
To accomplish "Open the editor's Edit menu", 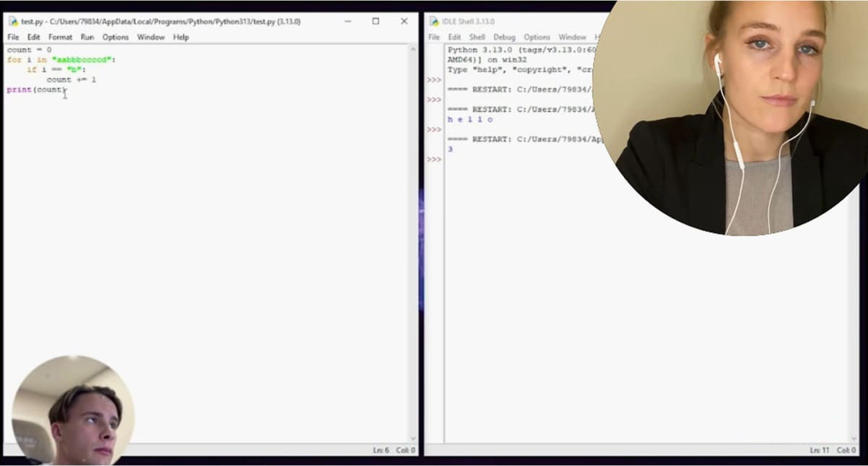I will (34, 38).
